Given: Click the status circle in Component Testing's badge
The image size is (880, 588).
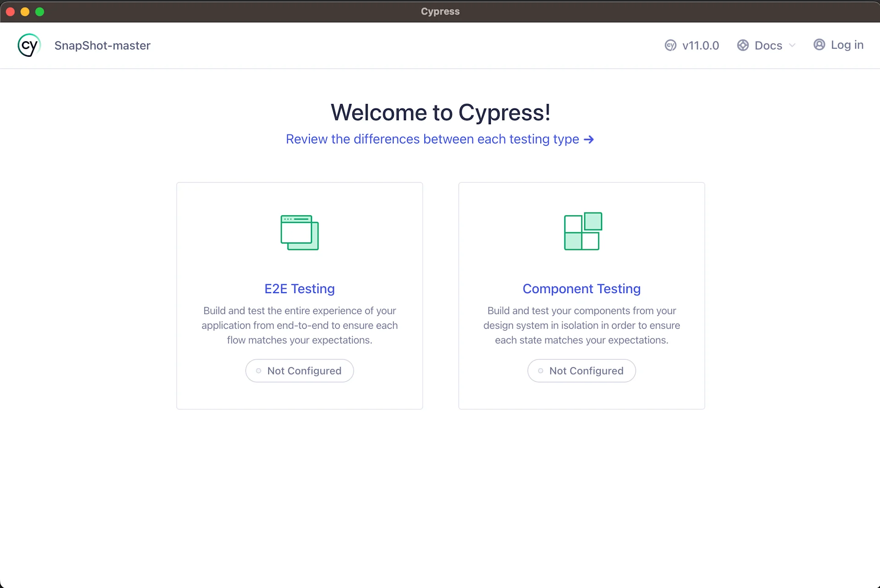Looking at the screenshot, I should [540, 371].
